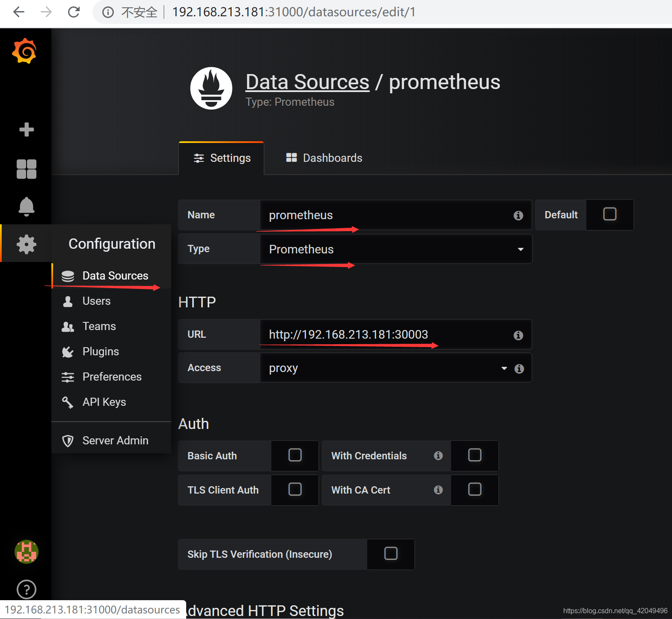Click the info icon beside Access dropdown
This screenshot has height=619, width=672.
coord(519,369)
